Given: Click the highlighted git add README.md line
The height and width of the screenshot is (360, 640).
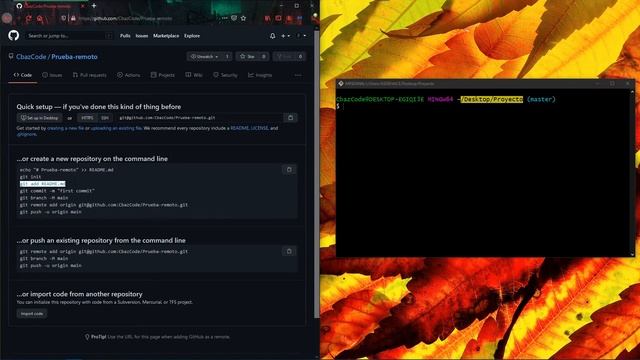Looking at the screenshot, I should (42, 184).
